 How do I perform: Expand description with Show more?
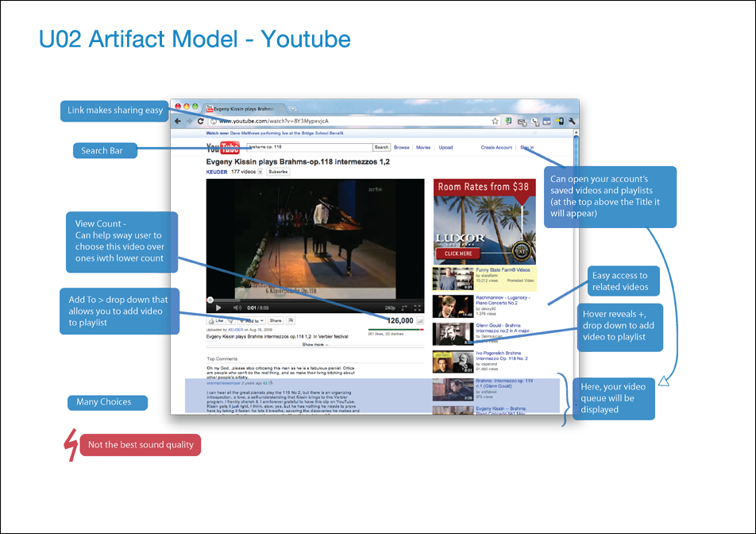(314, 345)
